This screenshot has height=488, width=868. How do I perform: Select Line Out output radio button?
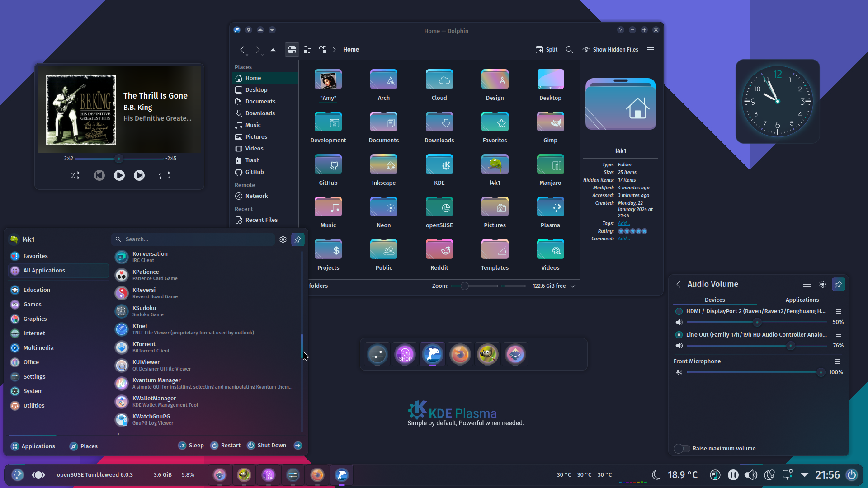(x=679, y=335)
